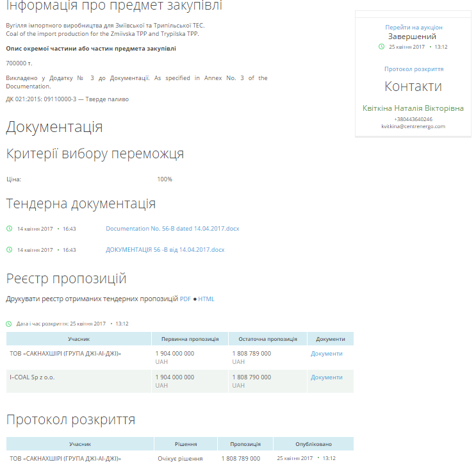Click the 'Первинна пропозиція' column header
This screenshot has width=476, height=462.
tap(190, 339)
